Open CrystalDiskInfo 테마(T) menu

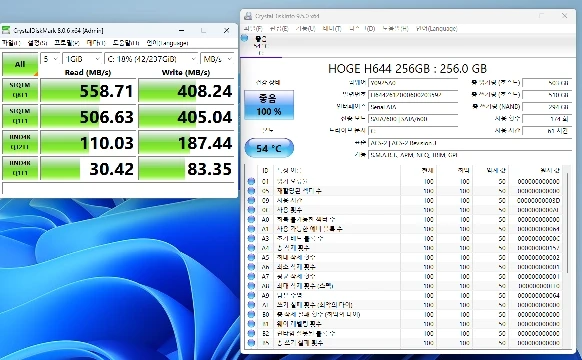[x=332, y=29]
